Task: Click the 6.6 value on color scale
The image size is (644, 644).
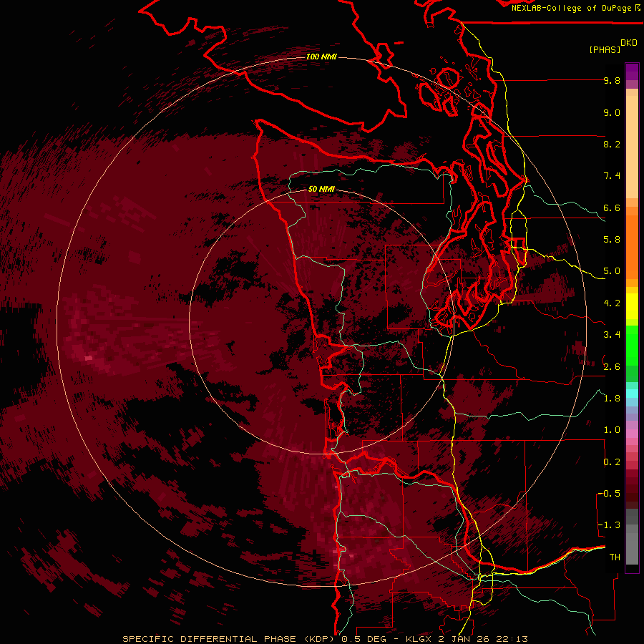Action: 612,208
